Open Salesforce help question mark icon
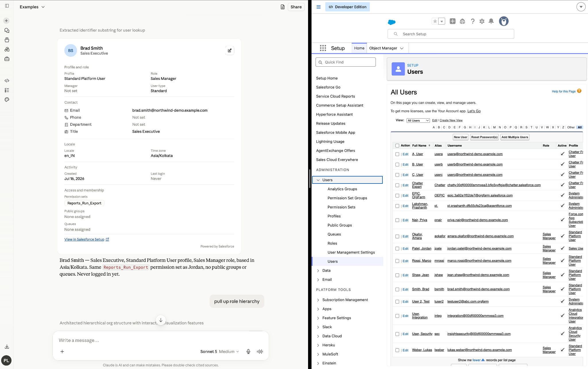The height and width of the screenshot is (369, 588). coord(473,21)
